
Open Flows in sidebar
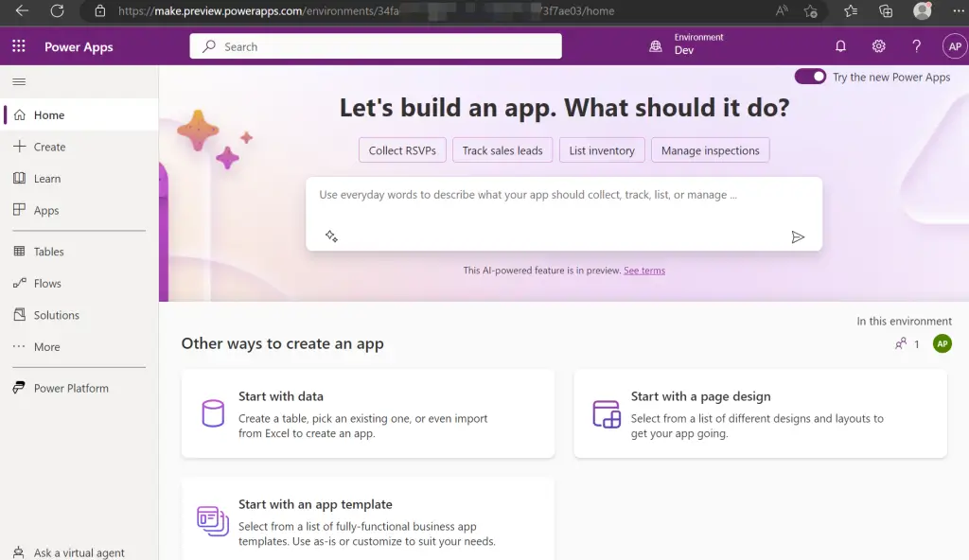79,283
